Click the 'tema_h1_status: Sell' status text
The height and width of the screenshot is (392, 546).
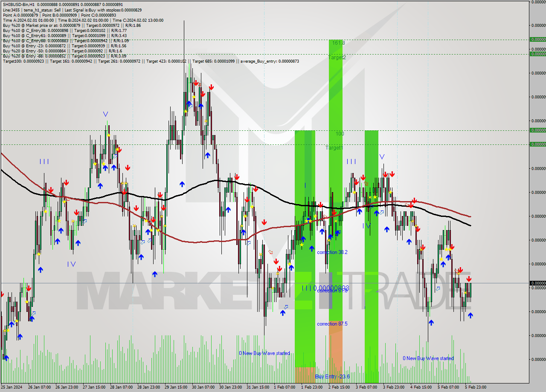41,10
